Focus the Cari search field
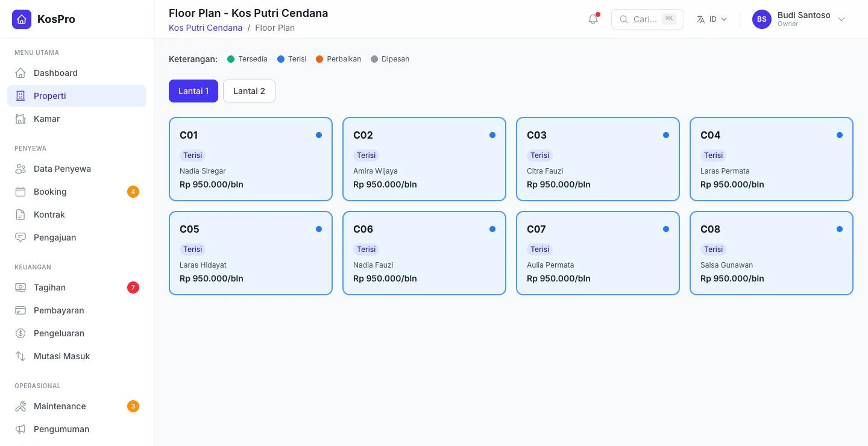This screenshot has height=446, width=868. coord(647,19)
